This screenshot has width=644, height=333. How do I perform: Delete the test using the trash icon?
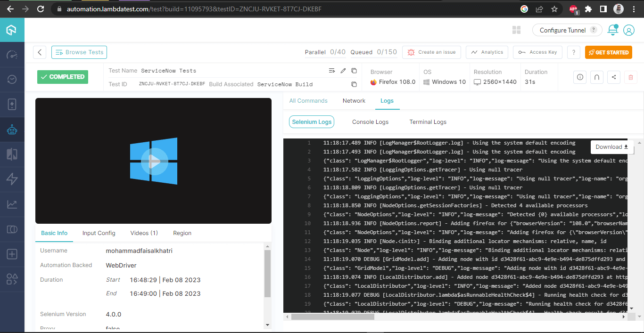tap(630, 77)
